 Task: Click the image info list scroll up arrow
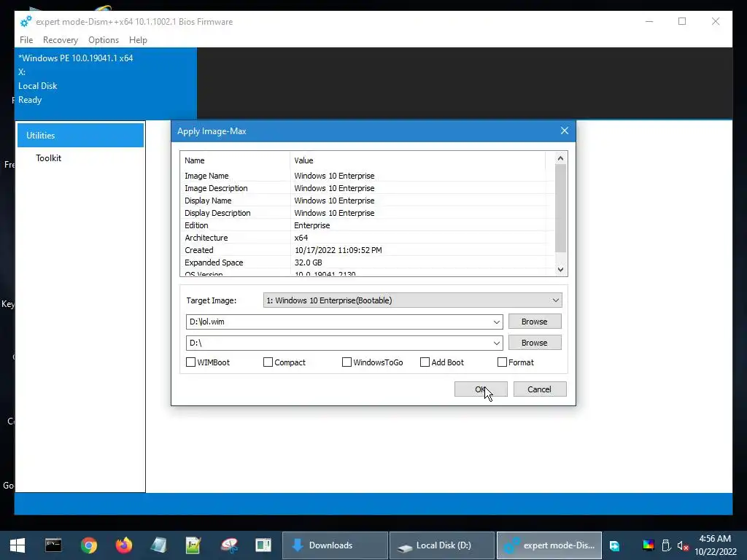[x=561, y=158]
